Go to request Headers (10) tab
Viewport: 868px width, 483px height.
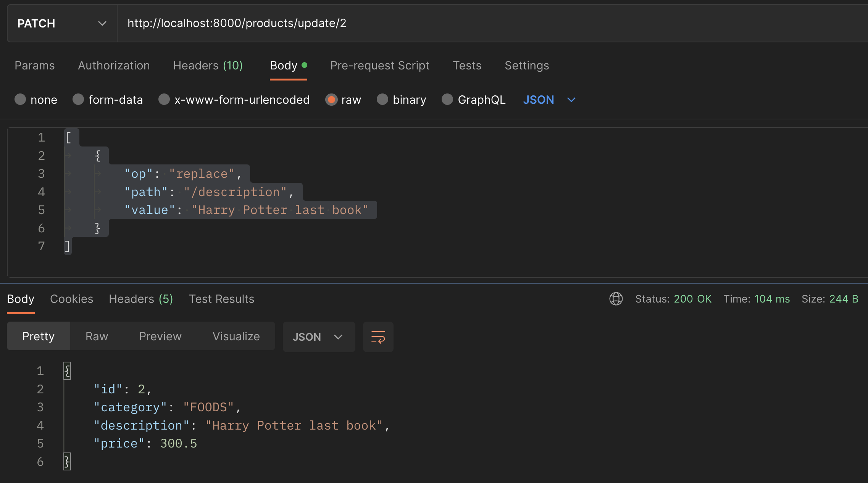pyautogui.click(x=208, y=66)
